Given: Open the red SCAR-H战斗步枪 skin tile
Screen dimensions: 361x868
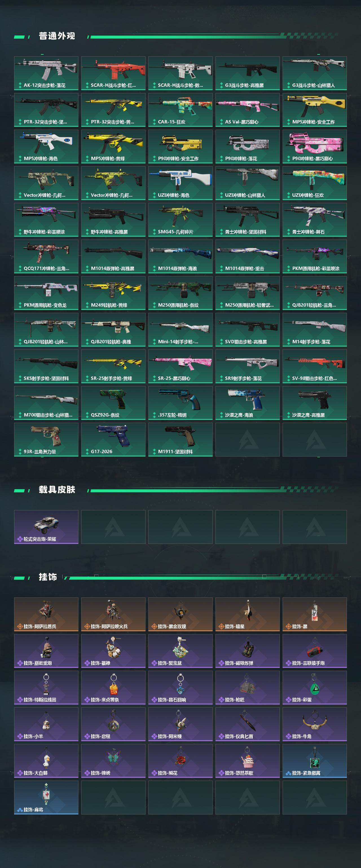Looking at the screenshot, I should coord(113,73).
